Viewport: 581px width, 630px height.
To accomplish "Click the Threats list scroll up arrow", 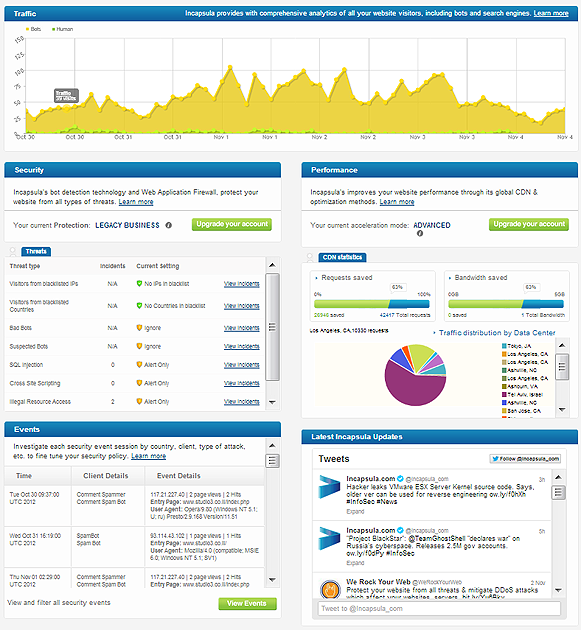I will coord(272,265).
